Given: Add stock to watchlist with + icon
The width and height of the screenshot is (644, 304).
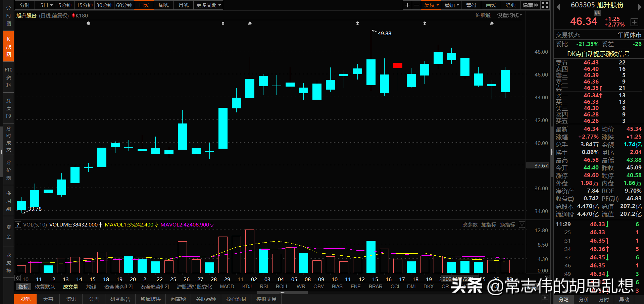Looking at the screenshot, I should coord(634,22).
